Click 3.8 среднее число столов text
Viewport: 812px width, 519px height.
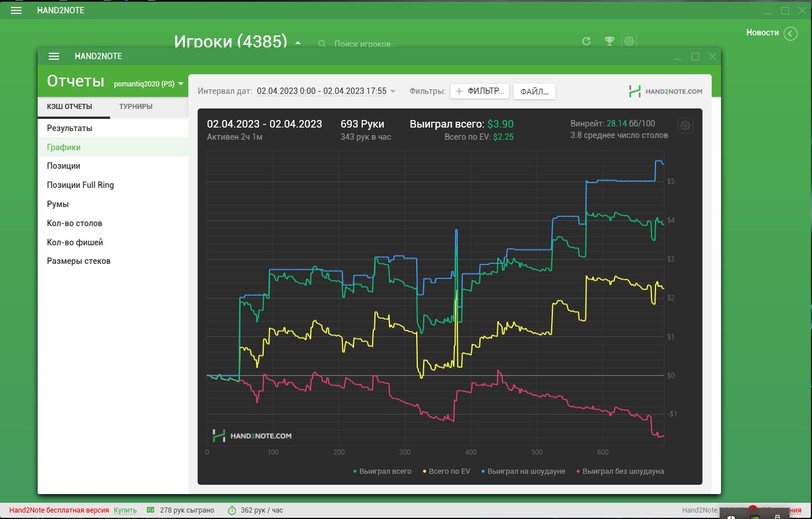click(619, 135)
